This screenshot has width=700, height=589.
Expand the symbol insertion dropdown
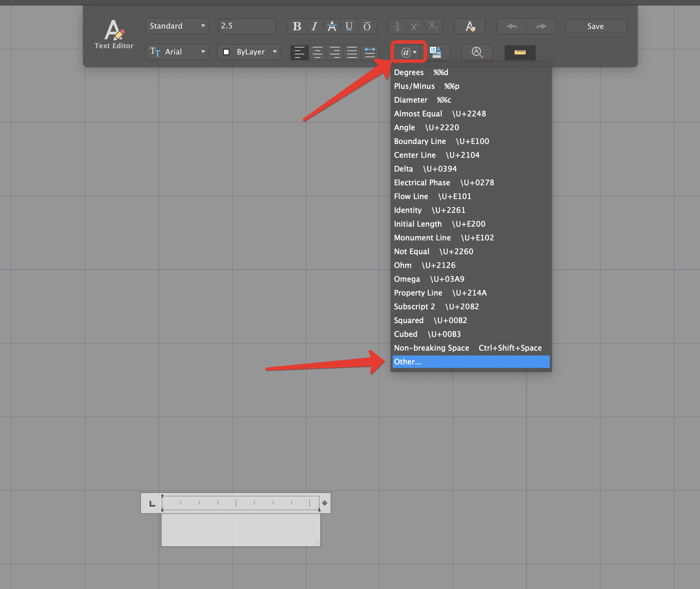(x=408, y=52)
